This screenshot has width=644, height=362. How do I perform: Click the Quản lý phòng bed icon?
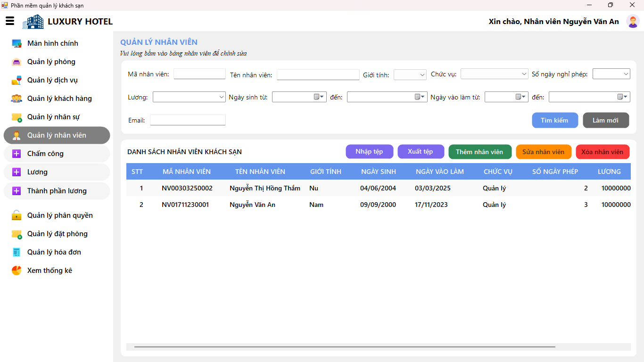point(17,62)
